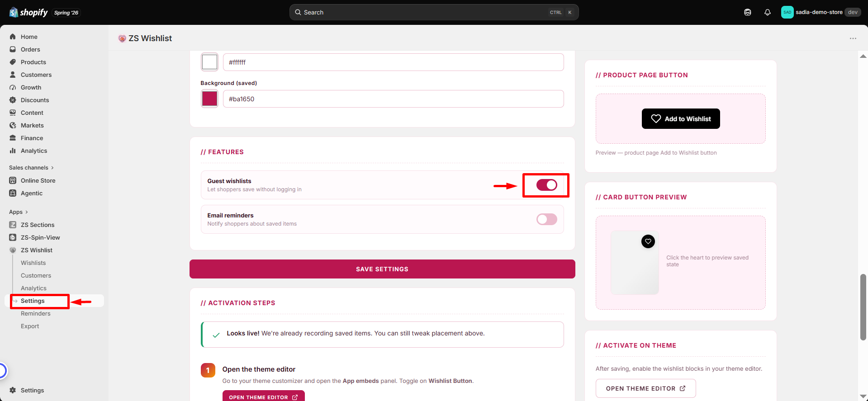The width and height of the screenshot is (868, 401).
Task: Open the Sidekick assistant icon in top bar
Action: pyautogui.click(x=748, y=12)
